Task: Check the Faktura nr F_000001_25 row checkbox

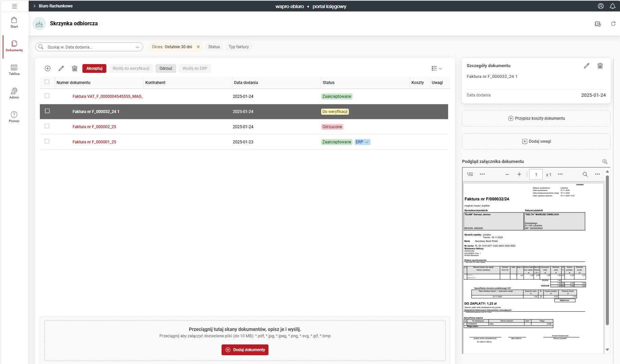Action: [47, 141]
